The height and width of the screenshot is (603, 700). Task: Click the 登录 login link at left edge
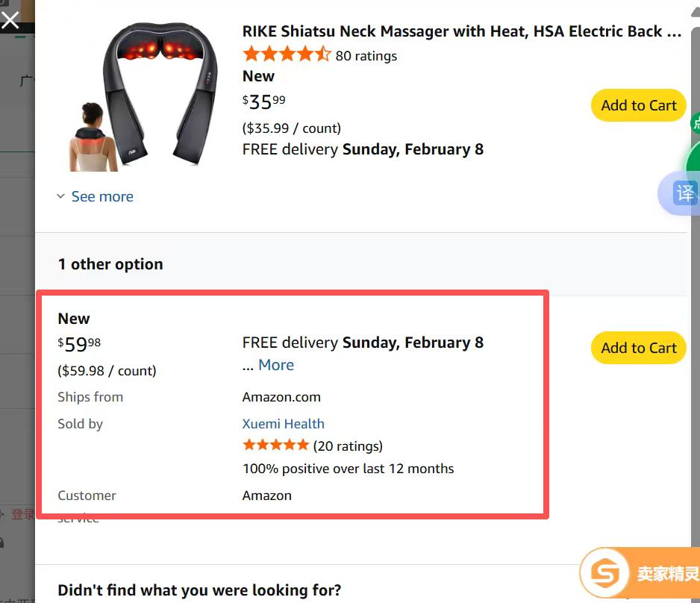(x=22, y=514)
